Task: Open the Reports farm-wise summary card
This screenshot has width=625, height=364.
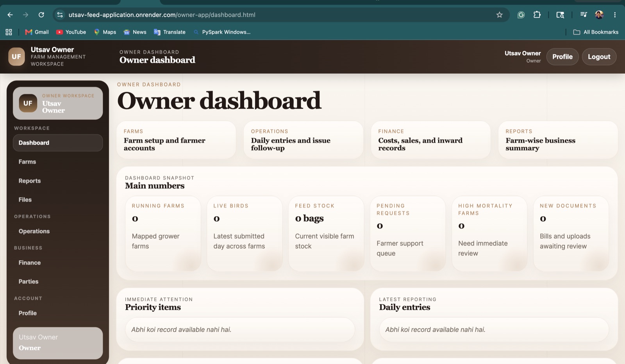Action: (x=558, y=140)
